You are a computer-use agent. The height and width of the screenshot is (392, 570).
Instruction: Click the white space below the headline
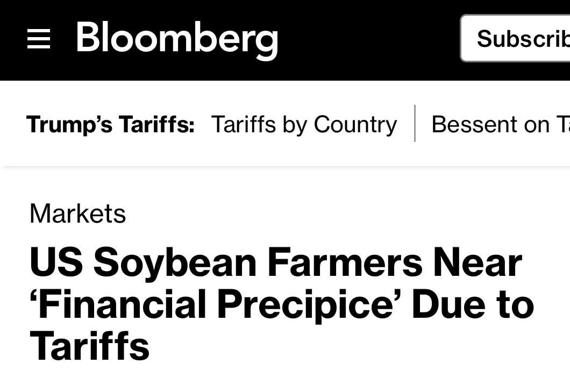(x=285, y=378)
